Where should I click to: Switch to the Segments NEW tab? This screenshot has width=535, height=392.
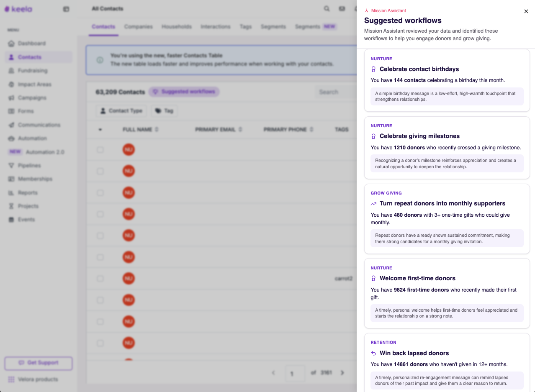click(x=316, y=27)
